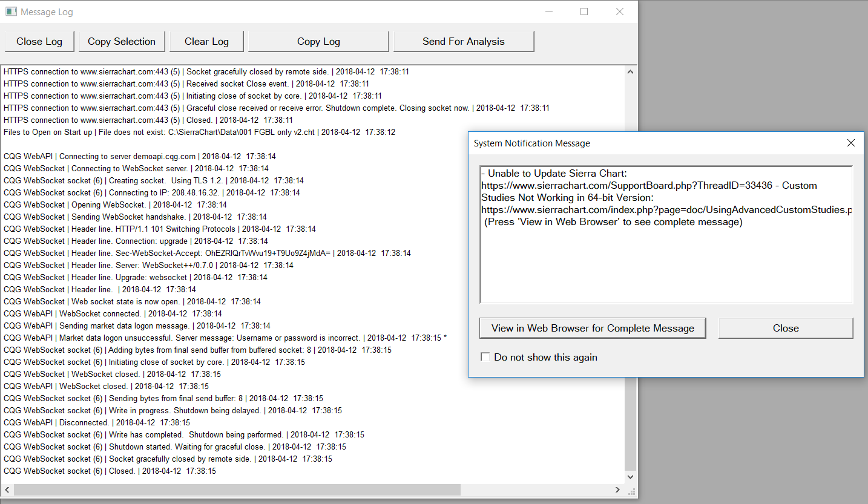
Task: Select the 'Shutdown started. Waiting for graceful close' line
Action: click(x=175, y=447)
